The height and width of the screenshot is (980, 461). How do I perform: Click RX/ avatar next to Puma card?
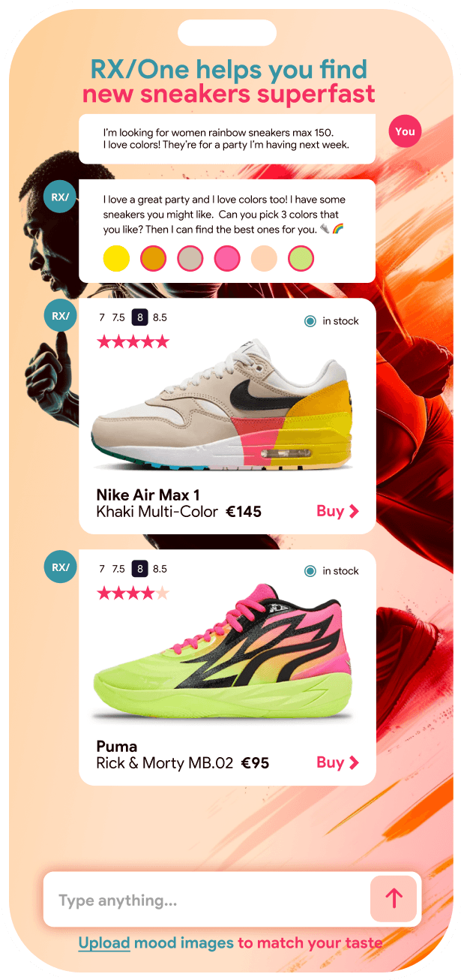60,567
